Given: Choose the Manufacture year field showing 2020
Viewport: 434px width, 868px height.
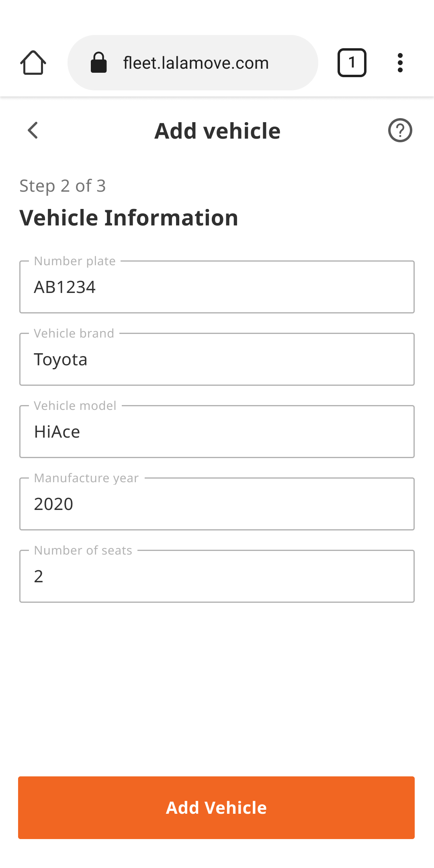Looking at the screenshot, I should [x=217, y=504].
